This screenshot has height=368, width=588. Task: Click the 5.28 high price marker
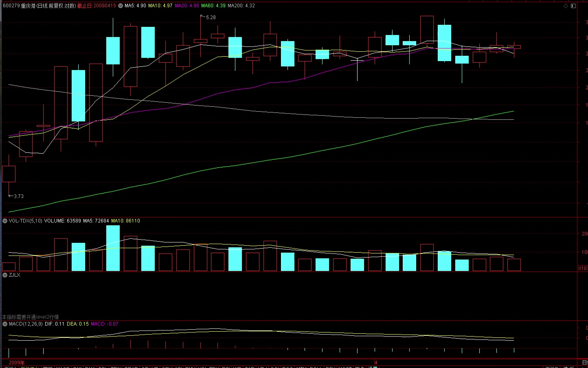(x=211, y=18)
